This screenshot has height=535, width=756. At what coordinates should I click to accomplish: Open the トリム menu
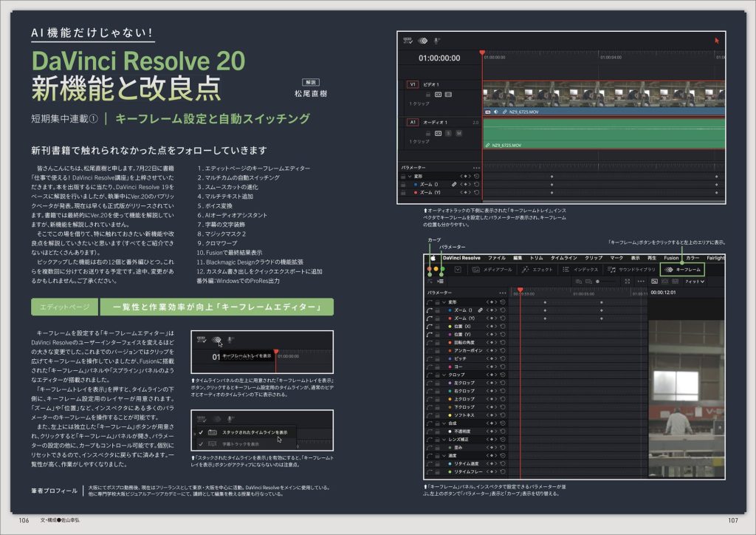coord(537,258)
